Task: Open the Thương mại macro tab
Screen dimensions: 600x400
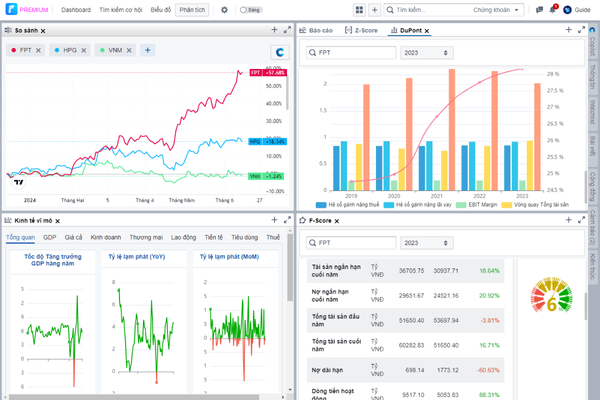Action: [x=146, y=237]
